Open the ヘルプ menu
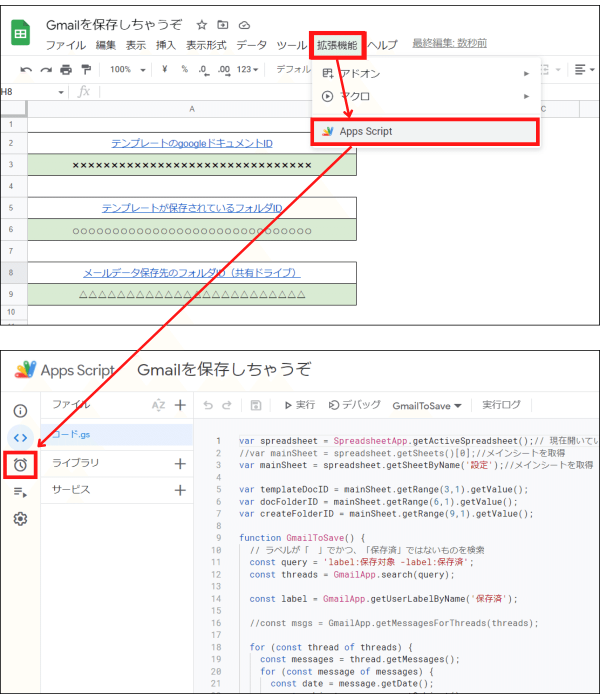This screenshot has height=700, width=600. (x=382, y=45)
